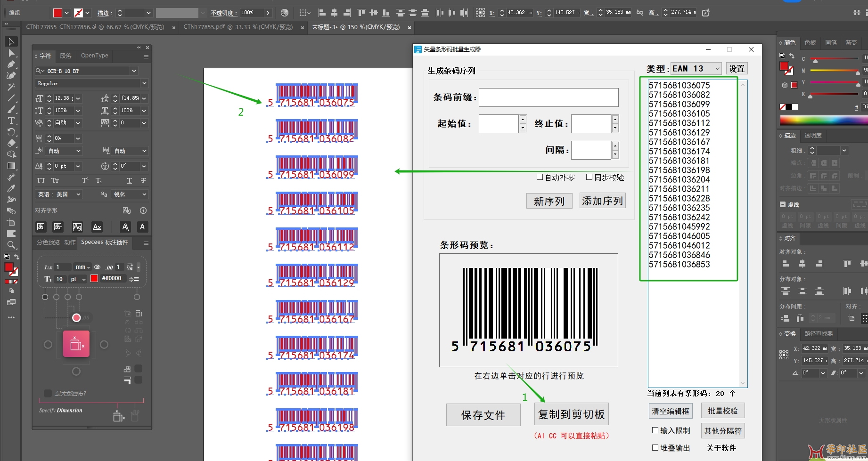Switch to the 色板 tab
This screenshot has width=868, height=461.
tap(810, 43)
